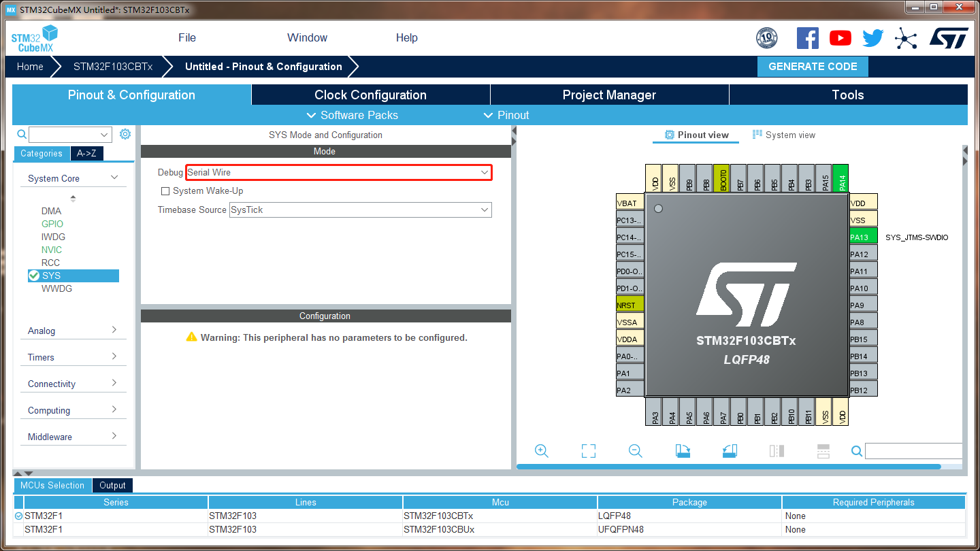Select NVIC in System Core list
The height and width of the screenshot is (551, 980).
52,250
